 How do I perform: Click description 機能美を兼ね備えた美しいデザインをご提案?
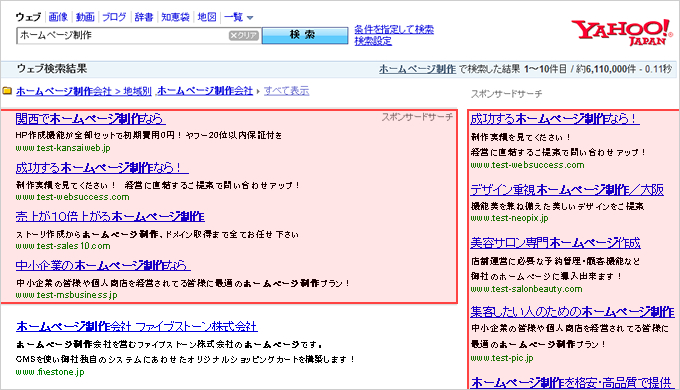click(x=557, y=206)
